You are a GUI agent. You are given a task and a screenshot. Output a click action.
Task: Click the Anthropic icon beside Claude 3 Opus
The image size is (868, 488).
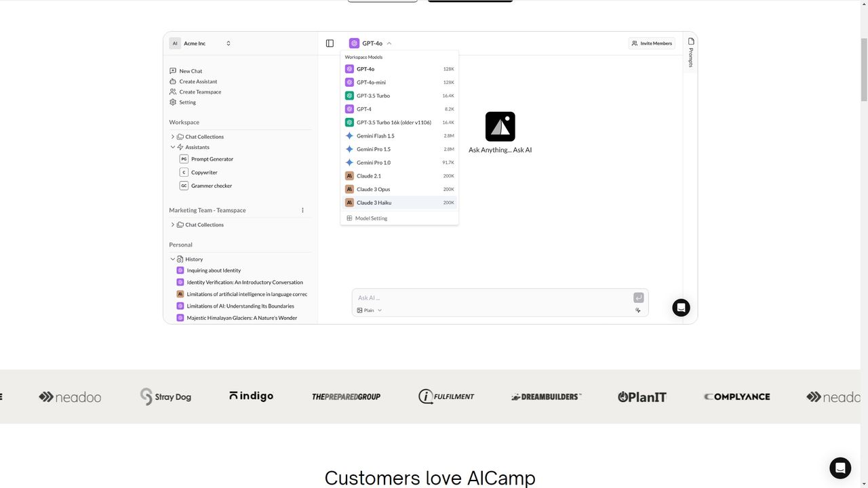[349, 189]
